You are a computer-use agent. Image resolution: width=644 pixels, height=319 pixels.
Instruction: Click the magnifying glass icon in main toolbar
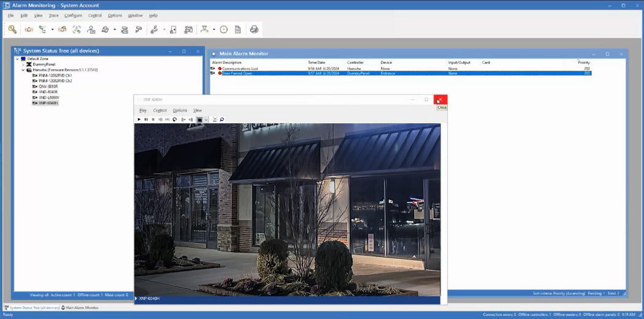pos(12,29)
